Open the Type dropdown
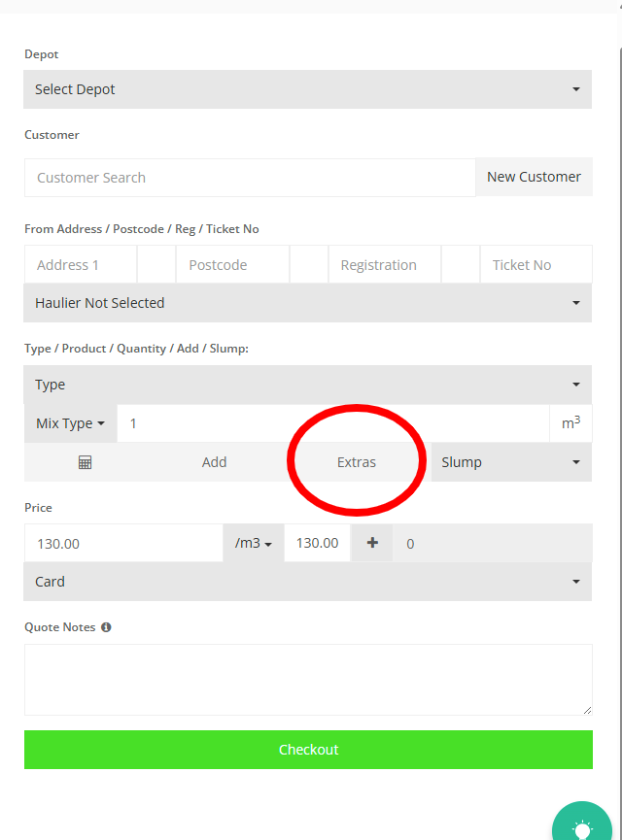This screenshot has width=622, height=840. 307,385
